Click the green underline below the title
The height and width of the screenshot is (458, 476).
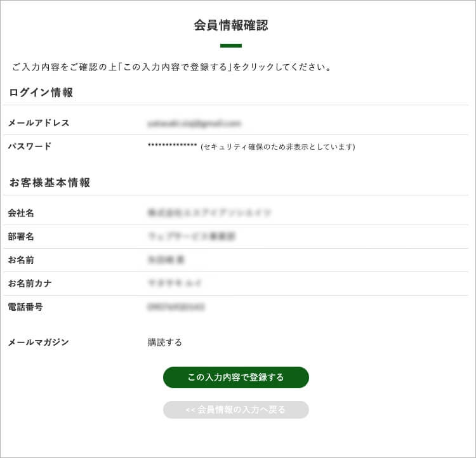[231, 46]
